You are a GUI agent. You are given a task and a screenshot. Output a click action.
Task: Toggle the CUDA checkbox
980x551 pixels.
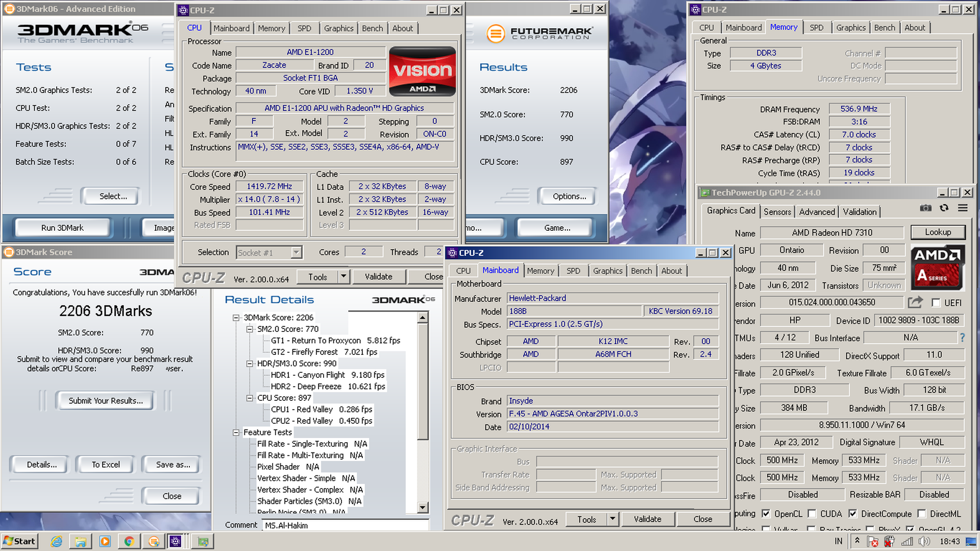click(812, 514)
